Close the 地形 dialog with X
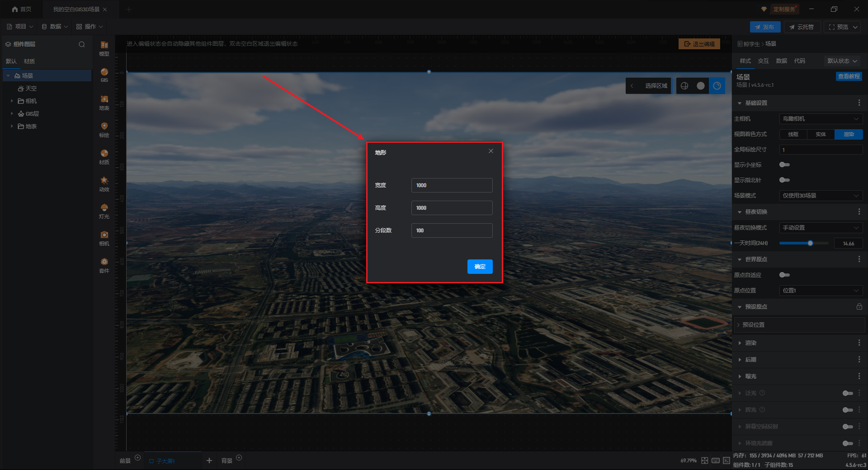 pos(491,151)
